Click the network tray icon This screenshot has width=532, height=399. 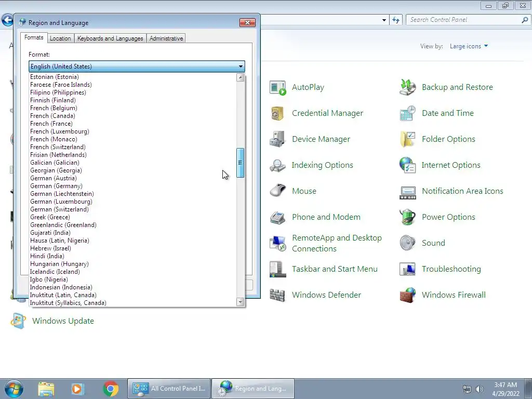pos(467,389)
